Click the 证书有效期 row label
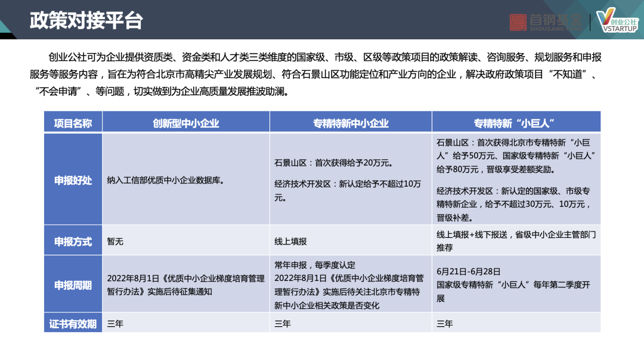Viewport: 644px width, 359px height. (73, 324)
